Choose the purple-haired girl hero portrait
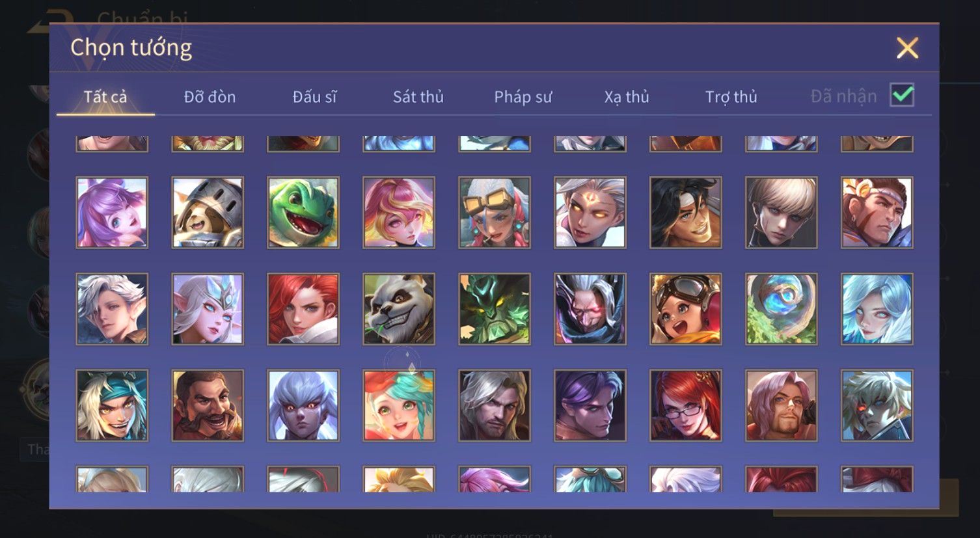 (112, 213)
